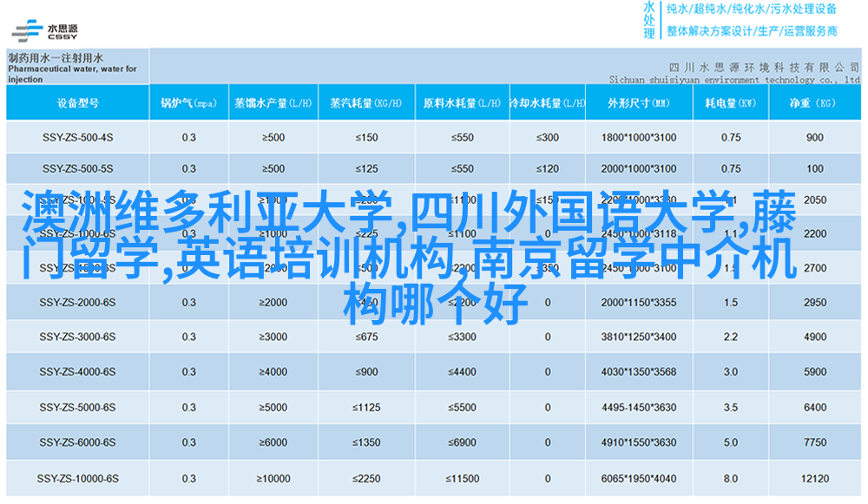Screen dimensions: 868x504
Task: Click the 耗电量(KW) column header
Action: (x=731, y=103)
